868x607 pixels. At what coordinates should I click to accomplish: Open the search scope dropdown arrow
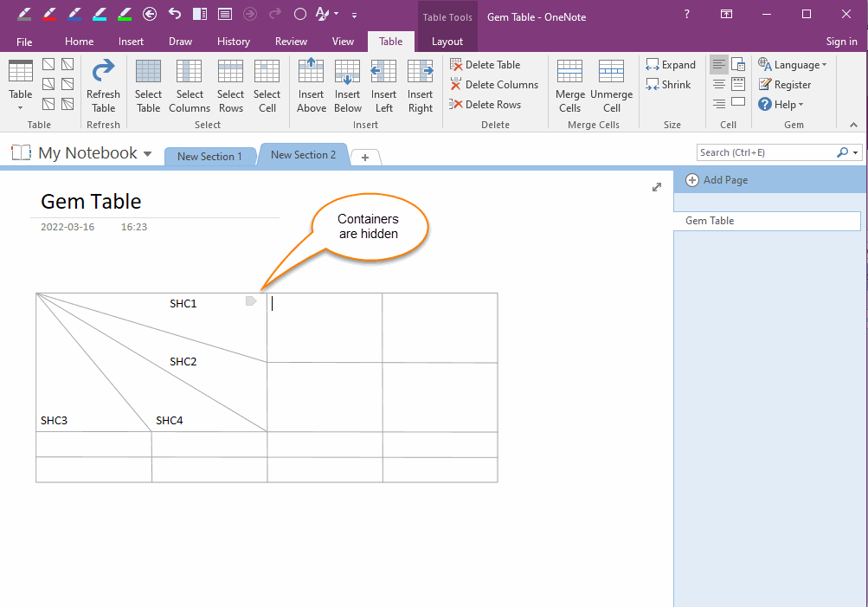coord(856,152)
